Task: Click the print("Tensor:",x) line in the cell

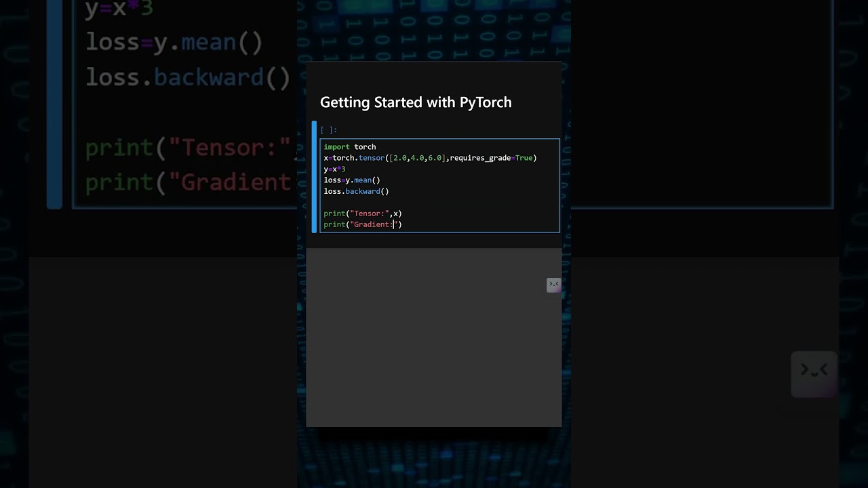Action: point(363,213)
